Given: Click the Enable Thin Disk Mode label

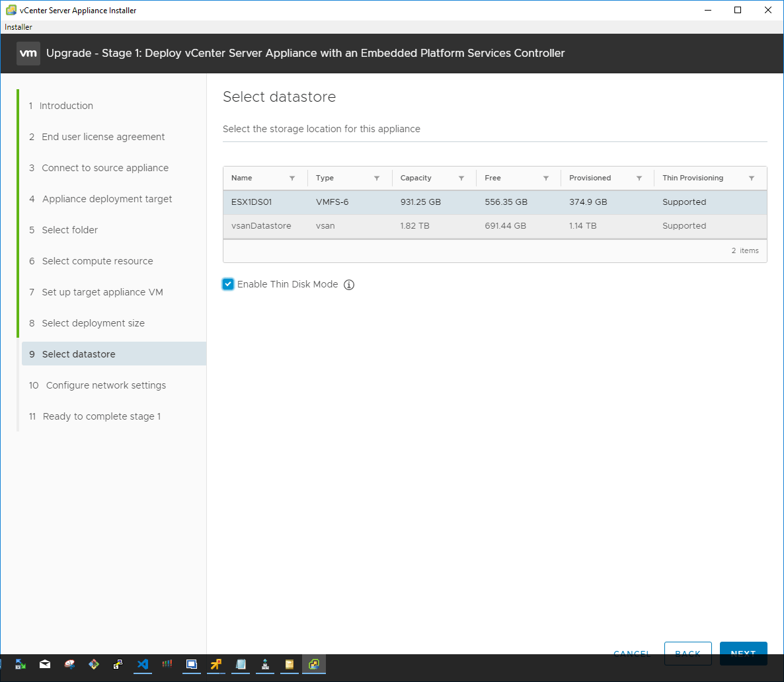Looking at the screenshot, I should [288, 285].
